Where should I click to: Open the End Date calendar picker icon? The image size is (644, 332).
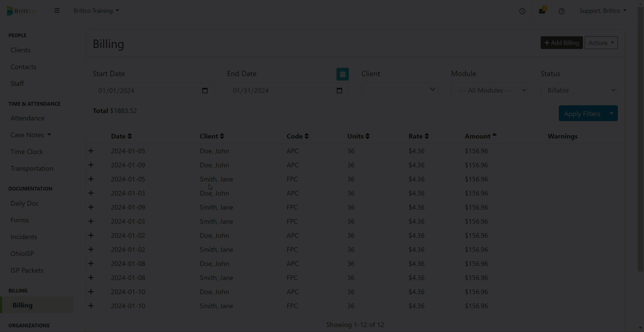pyautogui.click(x=339, y=90)
